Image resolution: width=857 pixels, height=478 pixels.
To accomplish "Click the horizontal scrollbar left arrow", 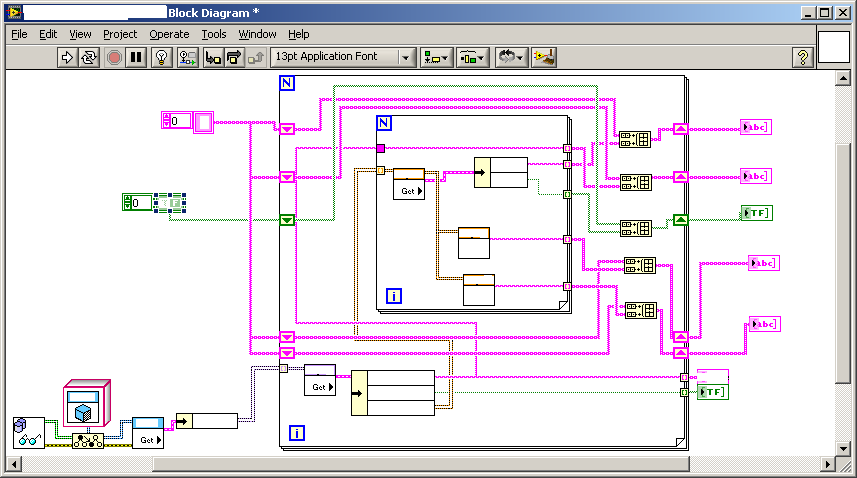I will coord(14,465).
